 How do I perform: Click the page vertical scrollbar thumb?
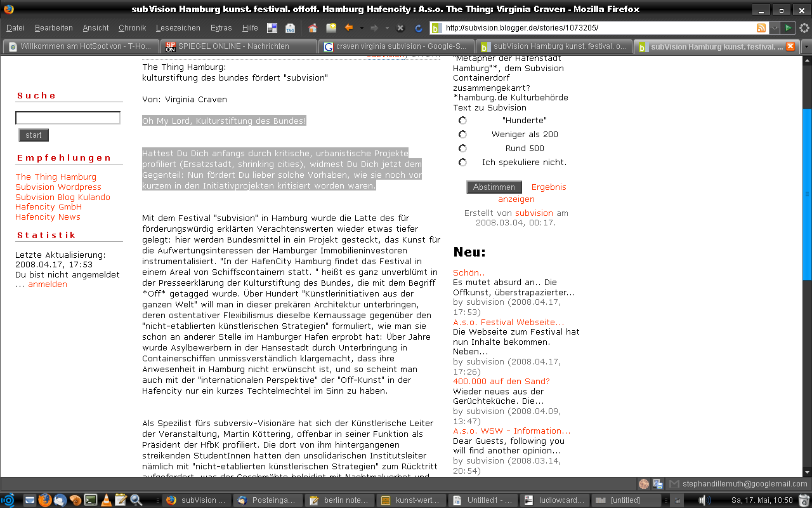(807, 194)
